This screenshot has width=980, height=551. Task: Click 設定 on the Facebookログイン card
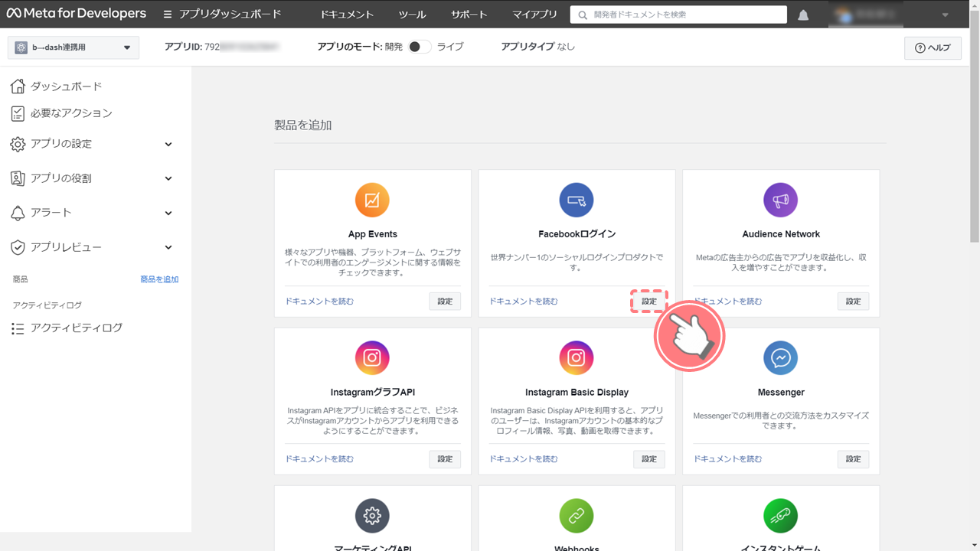[x=649, y=302]
